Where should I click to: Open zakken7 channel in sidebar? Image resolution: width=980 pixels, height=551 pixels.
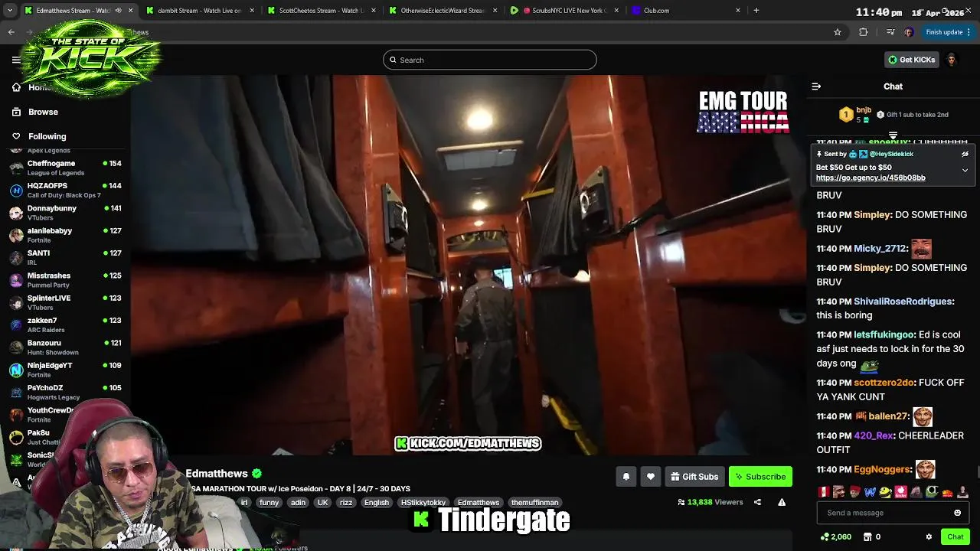(65, 324)
